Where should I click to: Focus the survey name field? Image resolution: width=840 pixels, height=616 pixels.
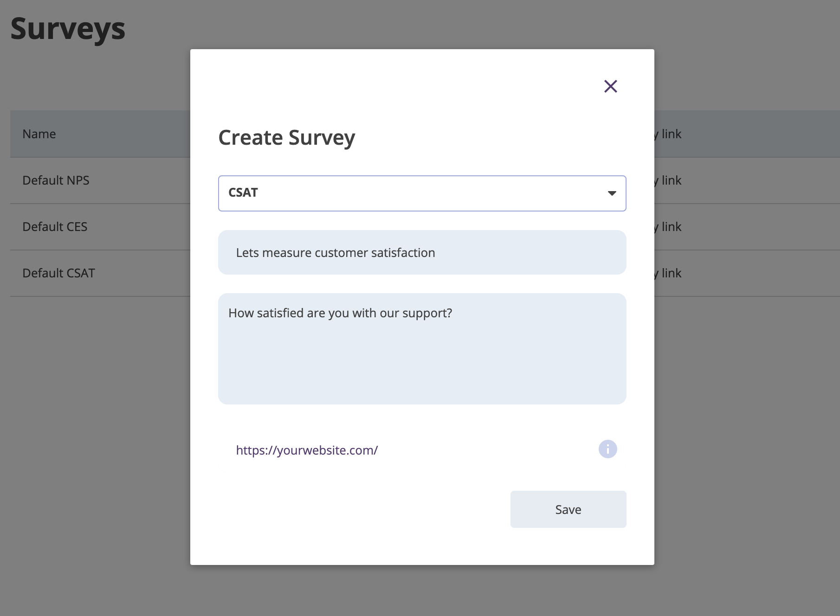pyautogui.click(x=421, y=252)
